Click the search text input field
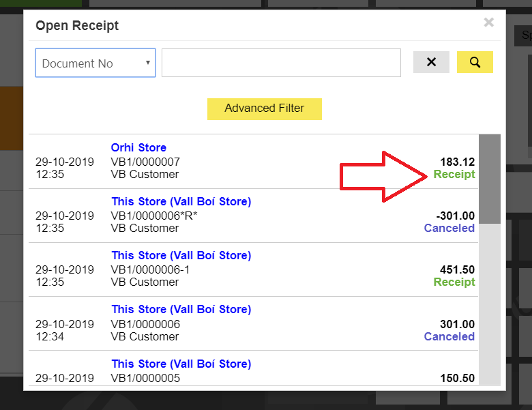 click(281, 63)
